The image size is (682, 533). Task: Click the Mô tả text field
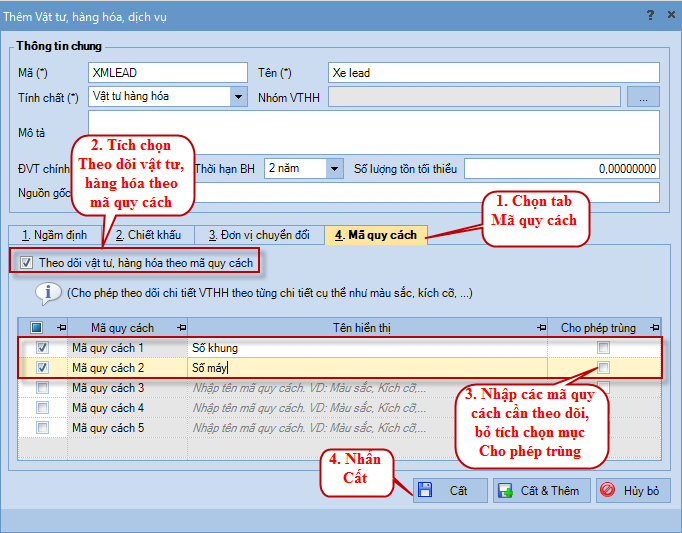click(374, 132)
